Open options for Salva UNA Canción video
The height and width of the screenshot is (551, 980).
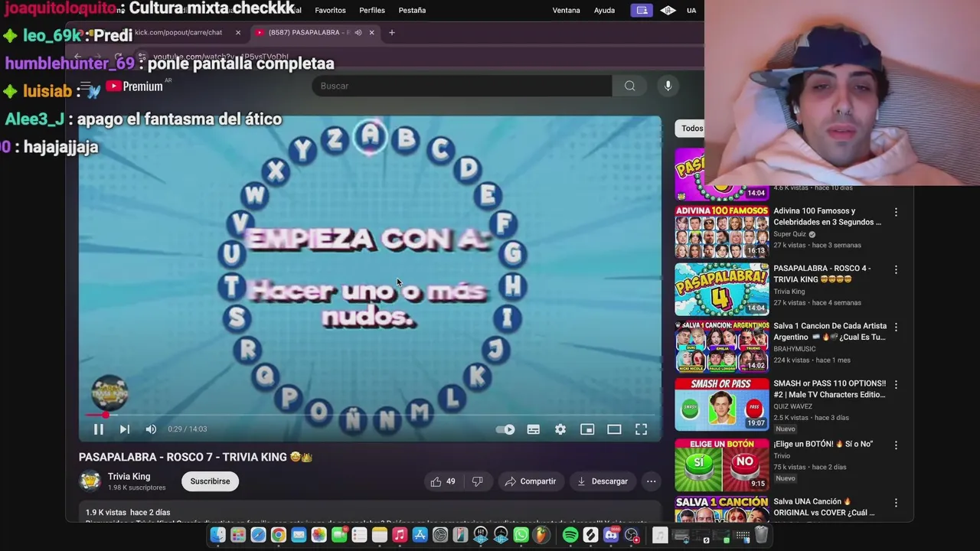(x=896, y=503)
